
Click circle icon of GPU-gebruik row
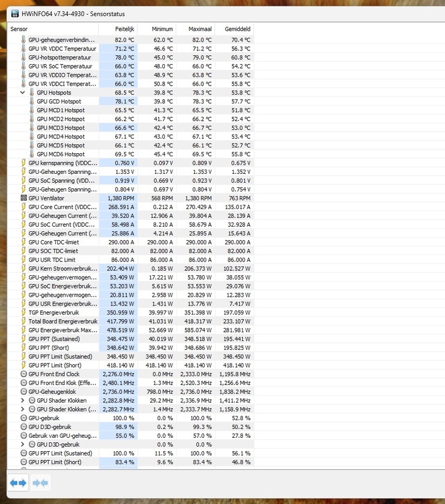point(23,418)
